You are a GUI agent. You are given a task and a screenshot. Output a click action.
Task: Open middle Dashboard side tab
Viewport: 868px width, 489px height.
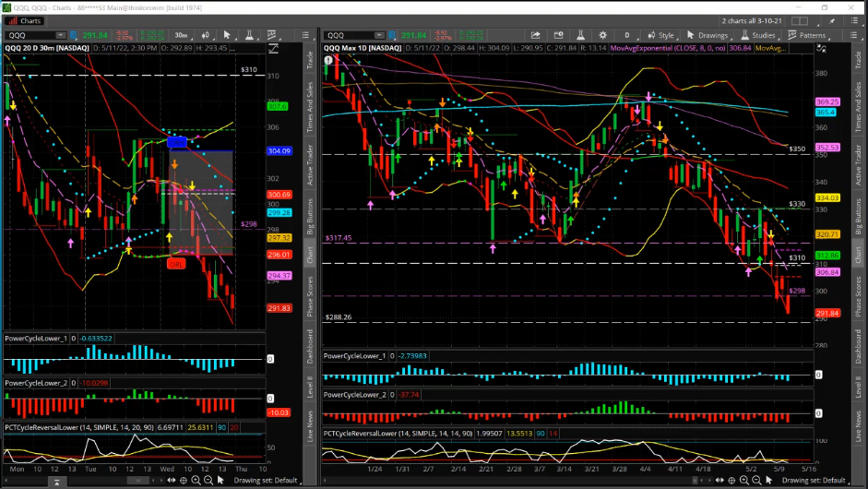coord(310,347)
